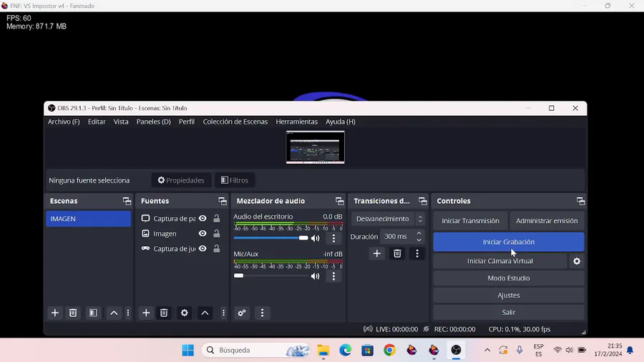Undock the Controles panel

580,201
